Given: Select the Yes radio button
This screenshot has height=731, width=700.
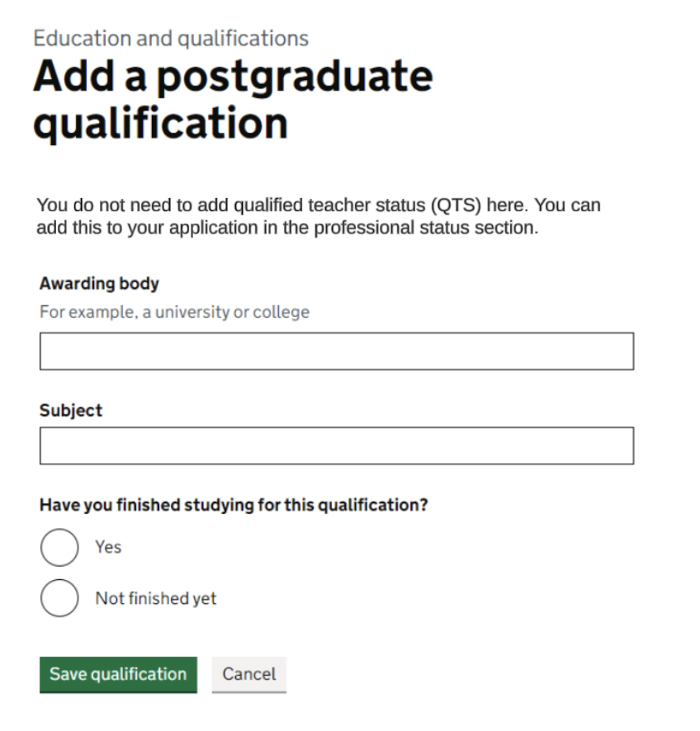Looking at the screenshot, I should [59, 547].
